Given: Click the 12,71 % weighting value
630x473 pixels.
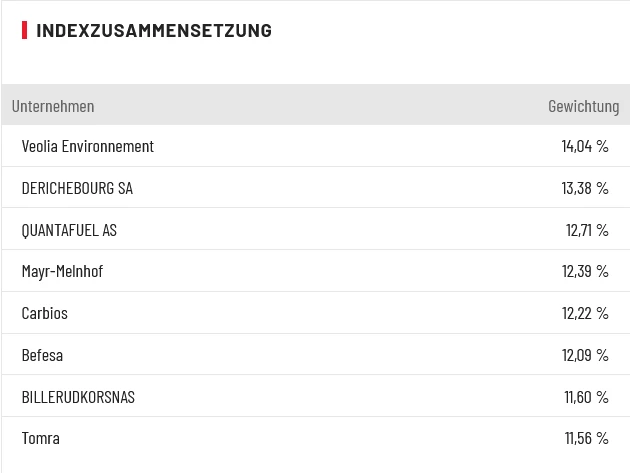Looking at the screenshot, I should point(587,230).
